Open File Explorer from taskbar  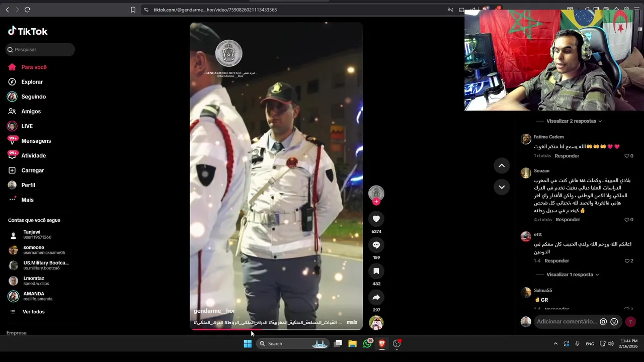coord(353,343)
